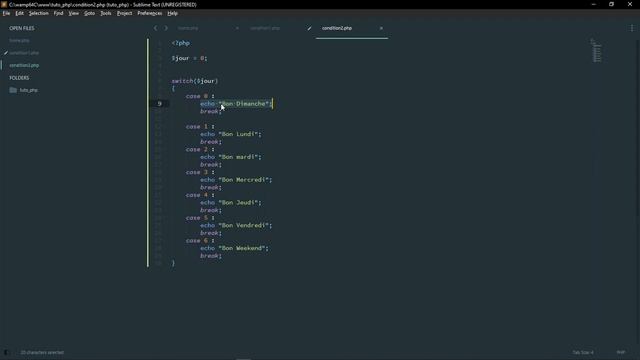
Task: Close the condition2.php tab
Action: click(x=381, y=28)
